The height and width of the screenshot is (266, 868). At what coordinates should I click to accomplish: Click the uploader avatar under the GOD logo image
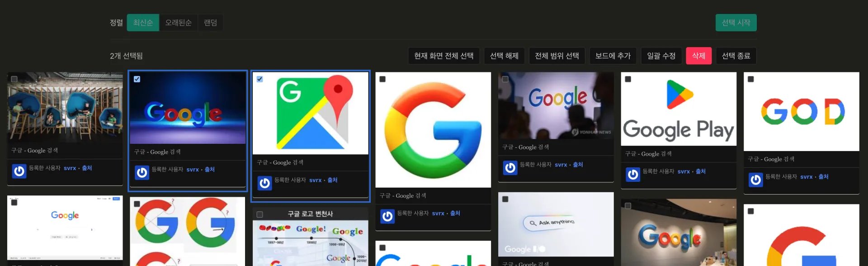[x=756, y=180]
